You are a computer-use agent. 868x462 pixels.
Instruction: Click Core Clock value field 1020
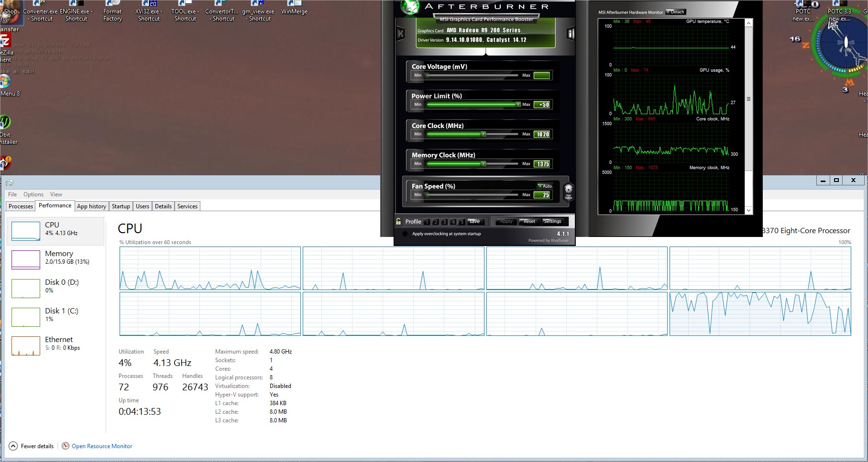542,134
